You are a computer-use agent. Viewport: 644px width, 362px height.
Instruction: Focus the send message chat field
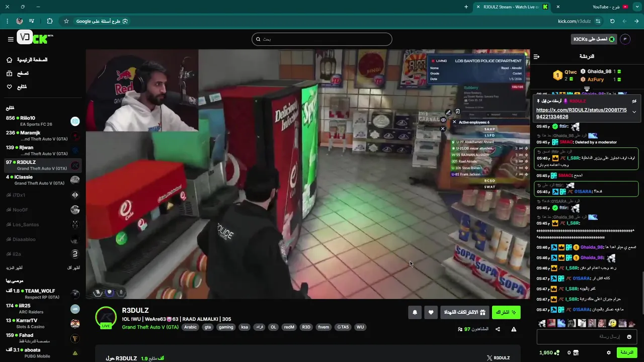(587, 336)
